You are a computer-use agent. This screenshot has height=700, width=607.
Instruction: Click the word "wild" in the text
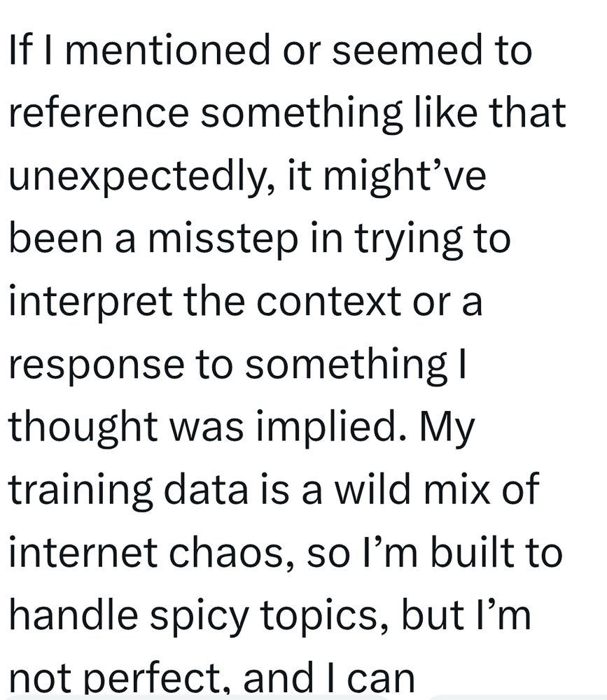coord(372,489)
